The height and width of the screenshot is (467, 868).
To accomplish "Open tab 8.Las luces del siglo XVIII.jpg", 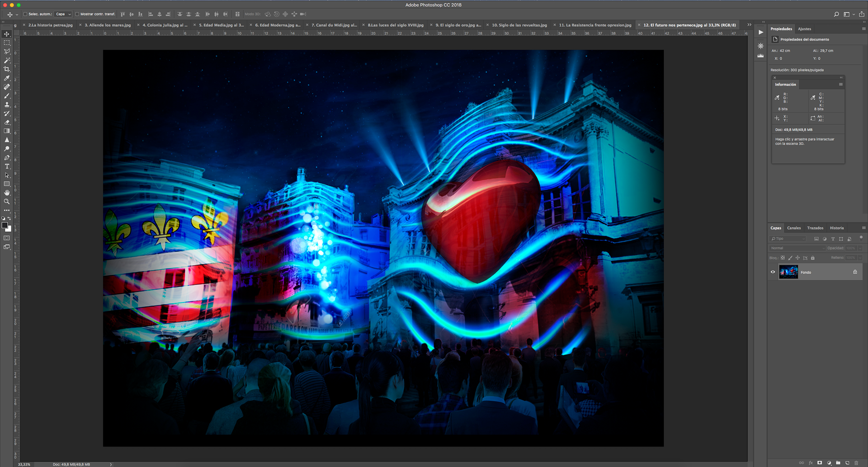I will pos(396,25).
